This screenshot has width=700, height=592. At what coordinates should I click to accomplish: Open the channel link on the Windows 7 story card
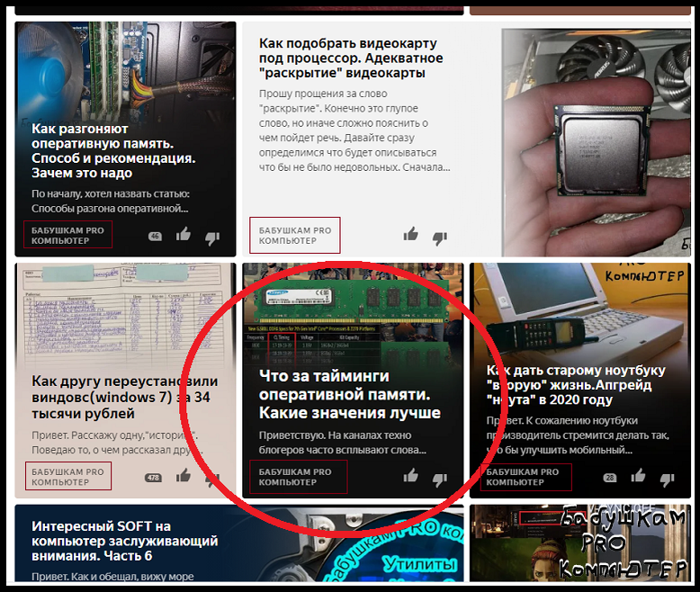[x=67, y=477]
